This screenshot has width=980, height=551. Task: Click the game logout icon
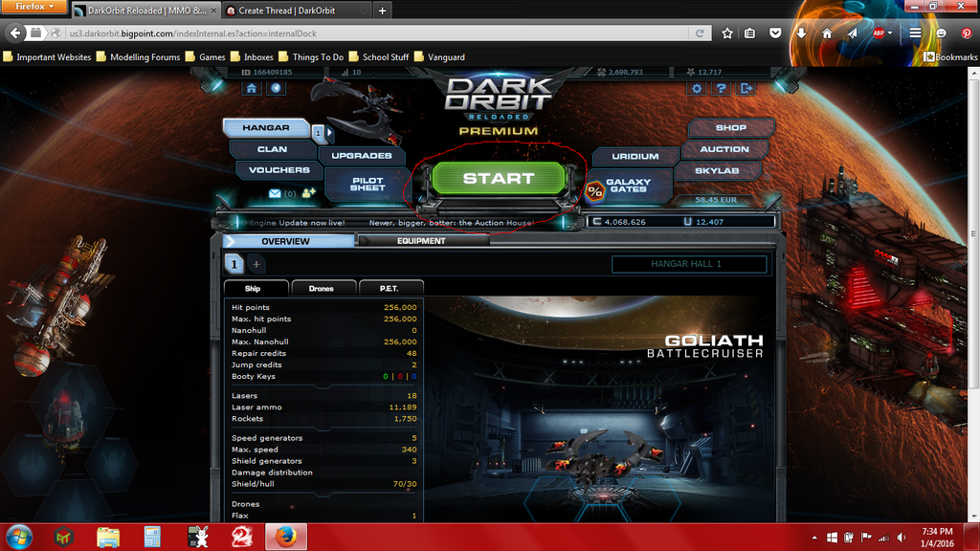[x=746, y=88]
